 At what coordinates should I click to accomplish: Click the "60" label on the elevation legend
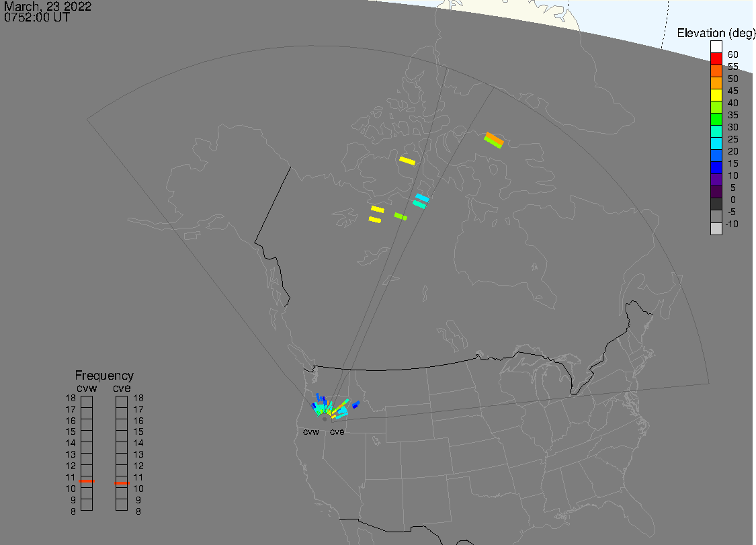tap(733, 54)
